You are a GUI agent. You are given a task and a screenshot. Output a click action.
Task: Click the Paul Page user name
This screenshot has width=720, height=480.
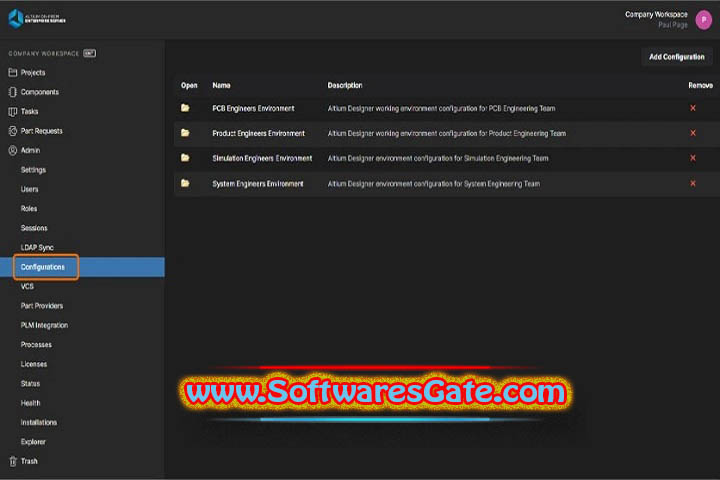point(673,25)
